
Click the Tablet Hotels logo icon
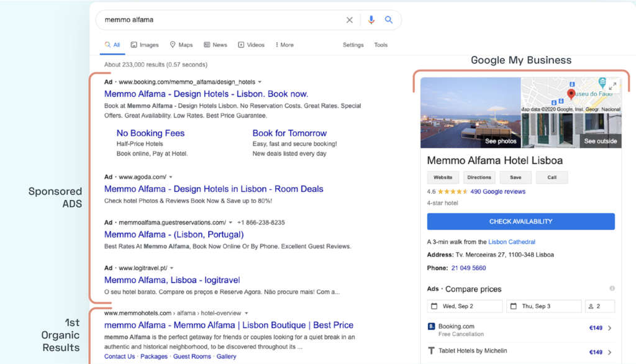[432, 351]
